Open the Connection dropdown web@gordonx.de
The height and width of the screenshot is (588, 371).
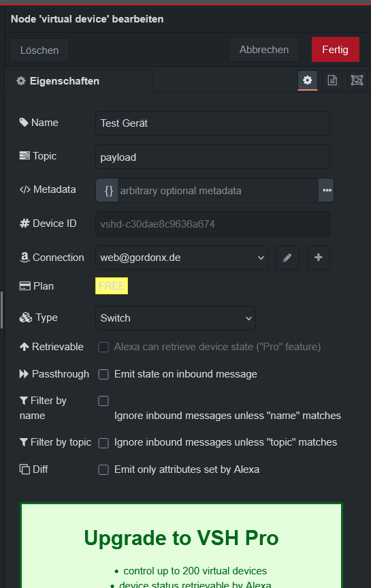182,258
